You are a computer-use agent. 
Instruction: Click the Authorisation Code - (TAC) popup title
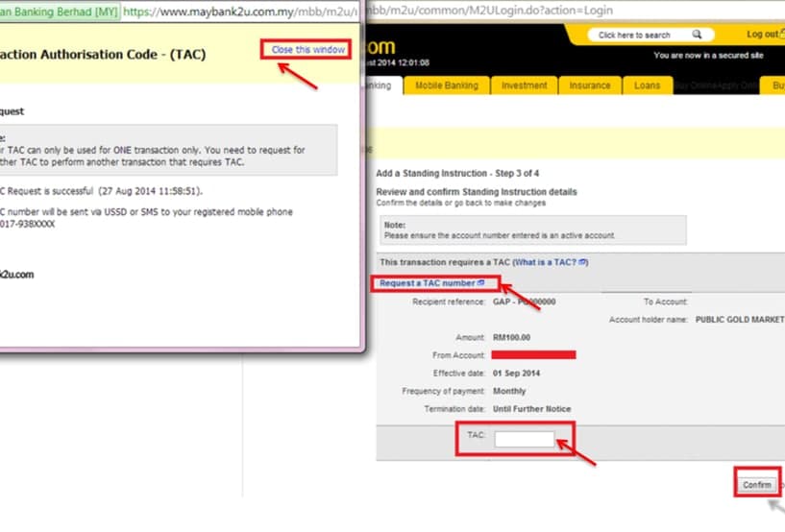(x=103, y=54)
